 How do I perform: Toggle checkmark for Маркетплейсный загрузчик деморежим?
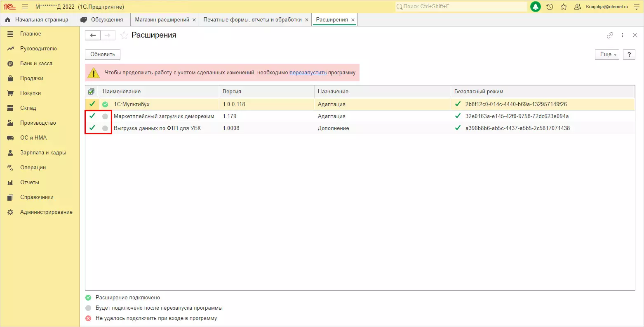click(92, 116)
